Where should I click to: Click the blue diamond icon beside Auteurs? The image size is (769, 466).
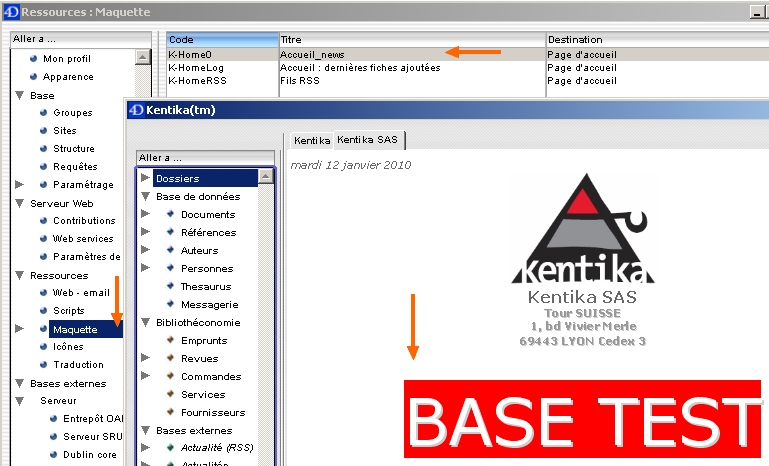pyautogui.click(x=170, y=250)
